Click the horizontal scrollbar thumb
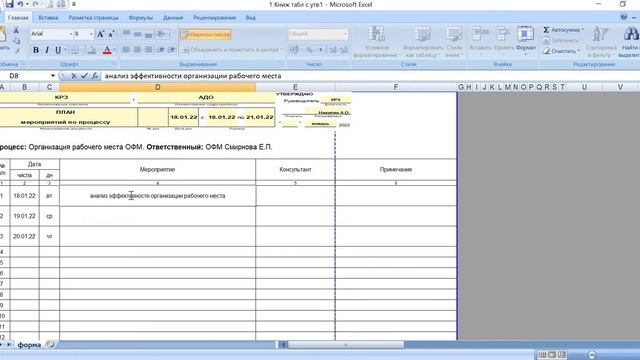Screen dimensions: 640x360 (x=345, y=345)
